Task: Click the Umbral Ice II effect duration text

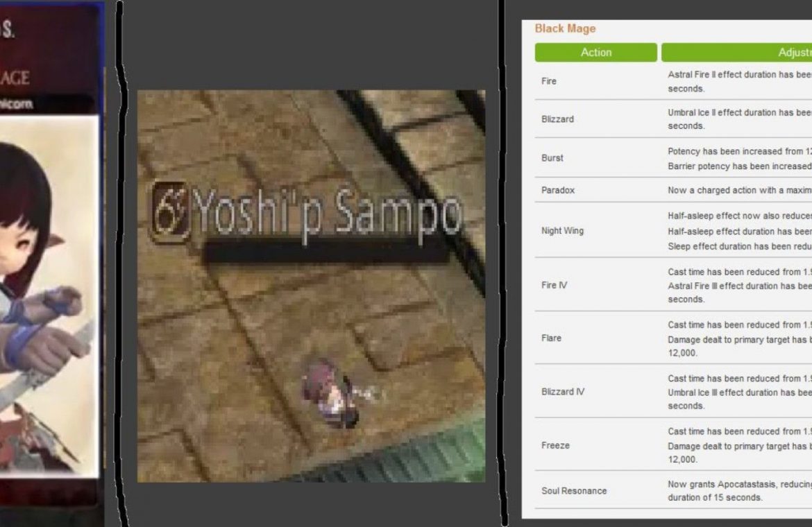Action: tap(740, 119)
